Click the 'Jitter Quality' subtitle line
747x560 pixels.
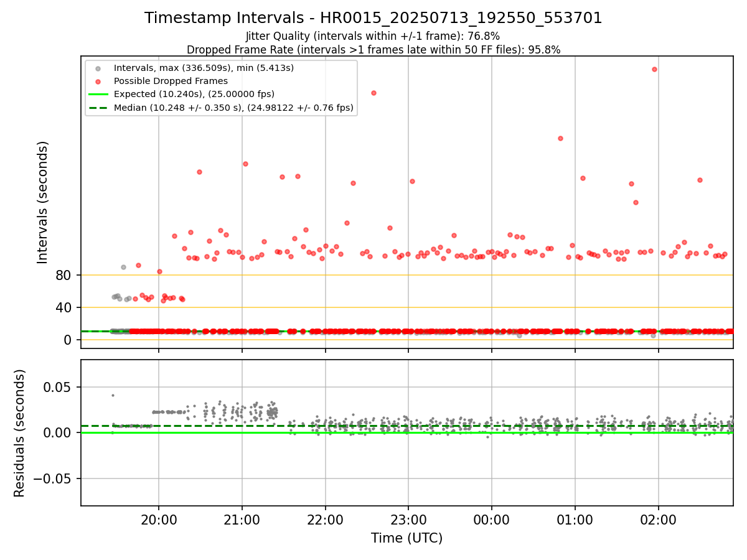point(373,36)
